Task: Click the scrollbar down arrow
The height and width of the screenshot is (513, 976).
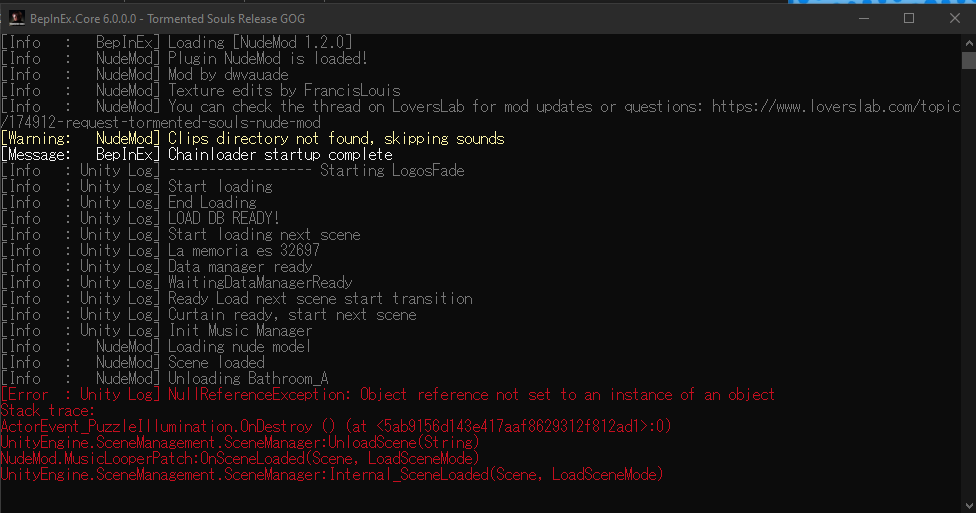Action: click(969, 505)
